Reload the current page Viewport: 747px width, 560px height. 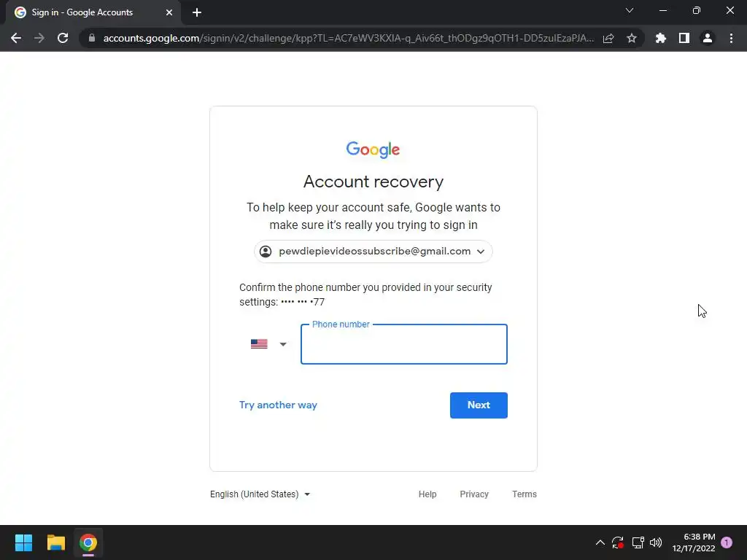(63, 38)
